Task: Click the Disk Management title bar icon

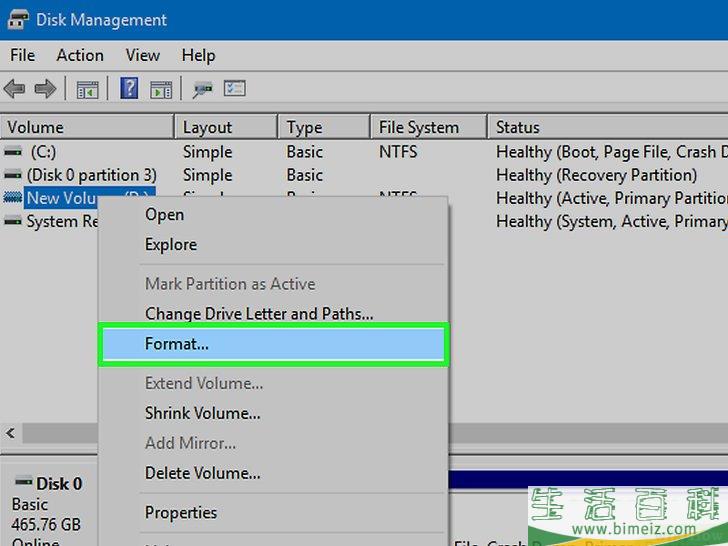Action: tap(17, 19)
